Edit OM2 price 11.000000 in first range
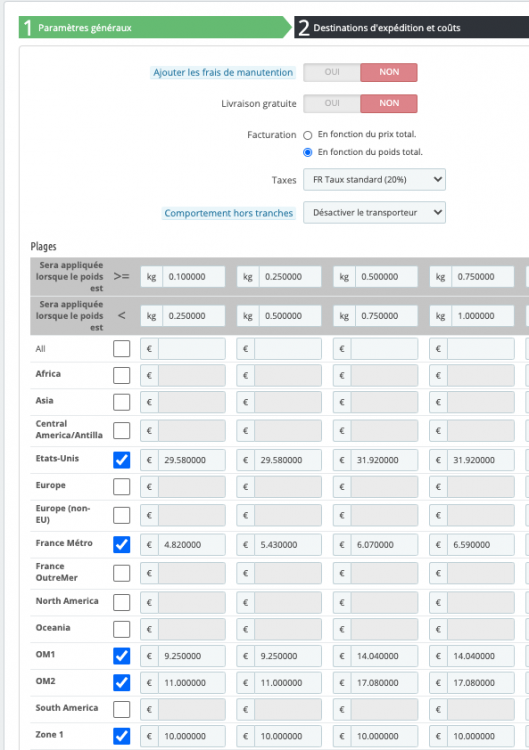This screenshot has height=750, width=529. point(192,683)
